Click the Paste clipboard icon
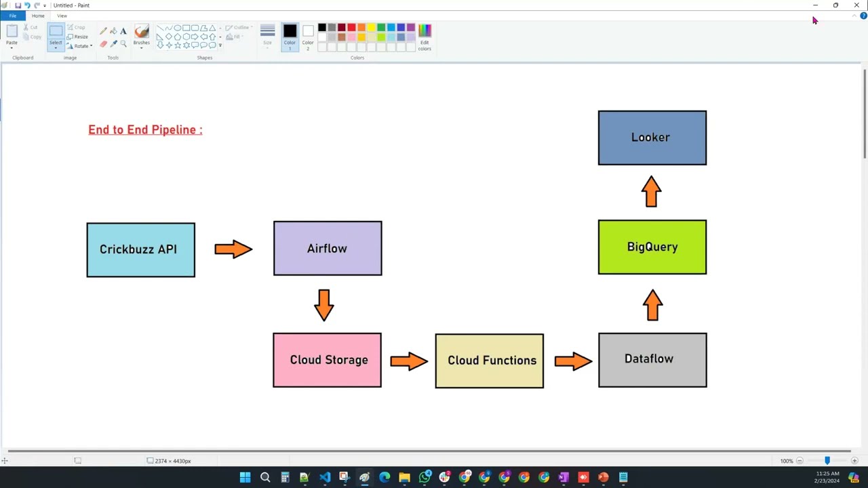 [x=12, y=31]
